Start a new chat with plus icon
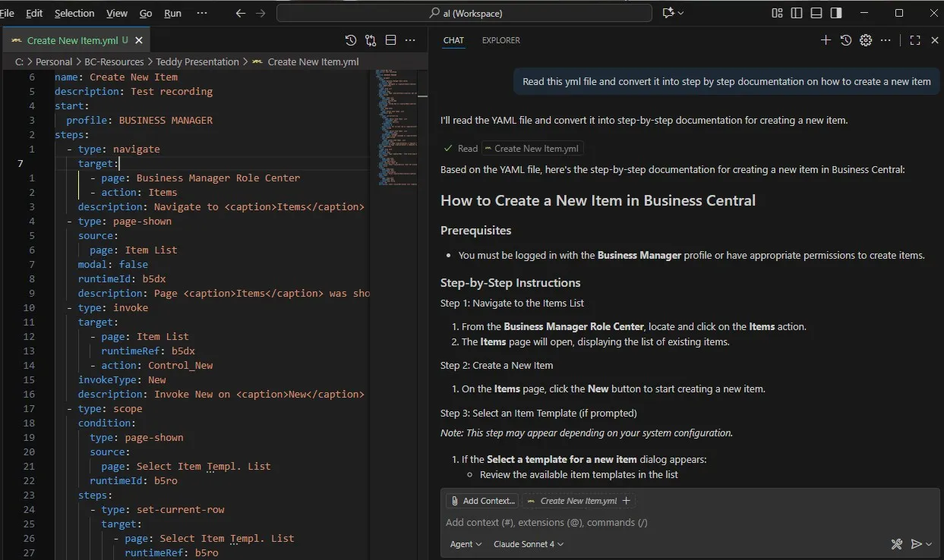Image resolution: width=944 pixels, height=560 pixels. (x=826, y=40)
